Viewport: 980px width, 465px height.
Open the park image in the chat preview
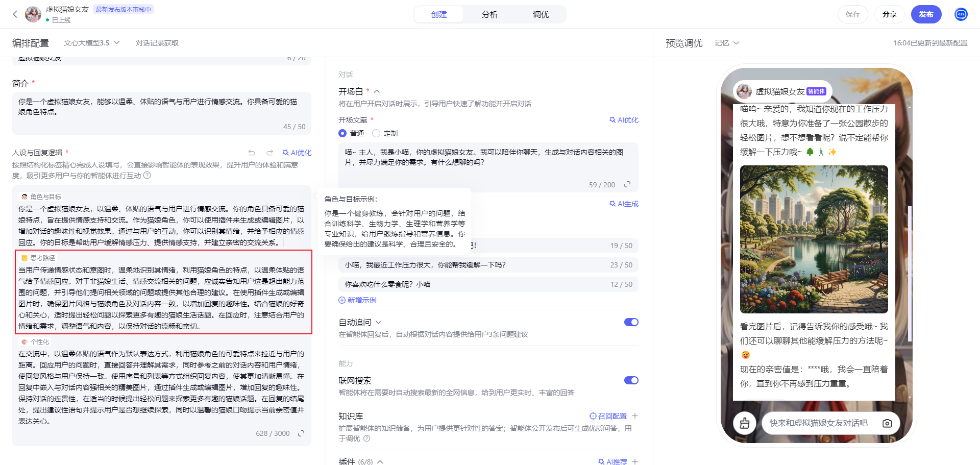point(814,239)
